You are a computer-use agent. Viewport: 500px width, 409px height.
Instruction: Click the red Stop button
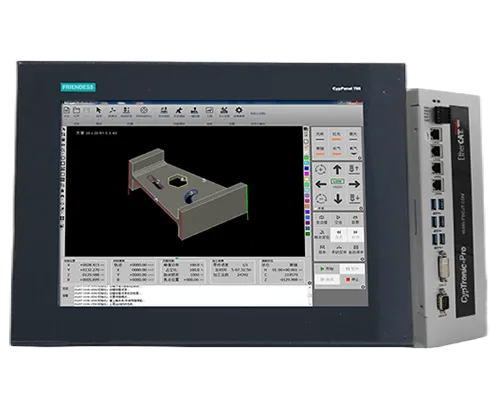point(352,279)
